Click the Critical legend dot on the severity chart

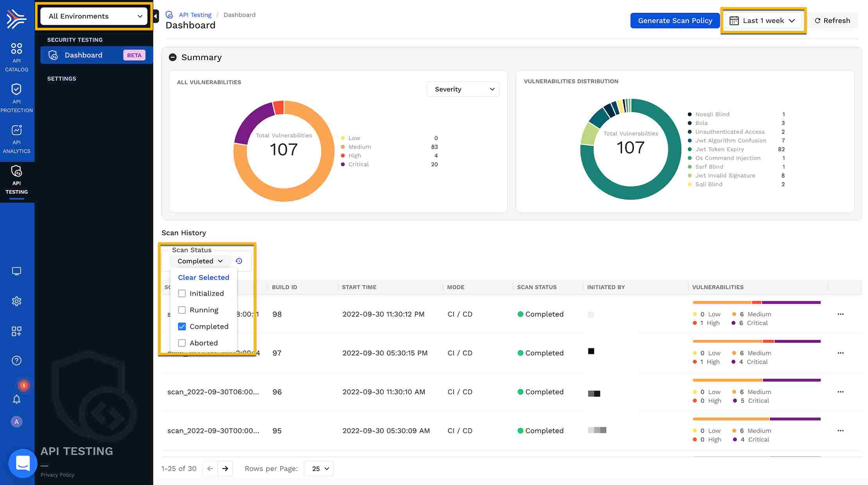pos(342,164)
